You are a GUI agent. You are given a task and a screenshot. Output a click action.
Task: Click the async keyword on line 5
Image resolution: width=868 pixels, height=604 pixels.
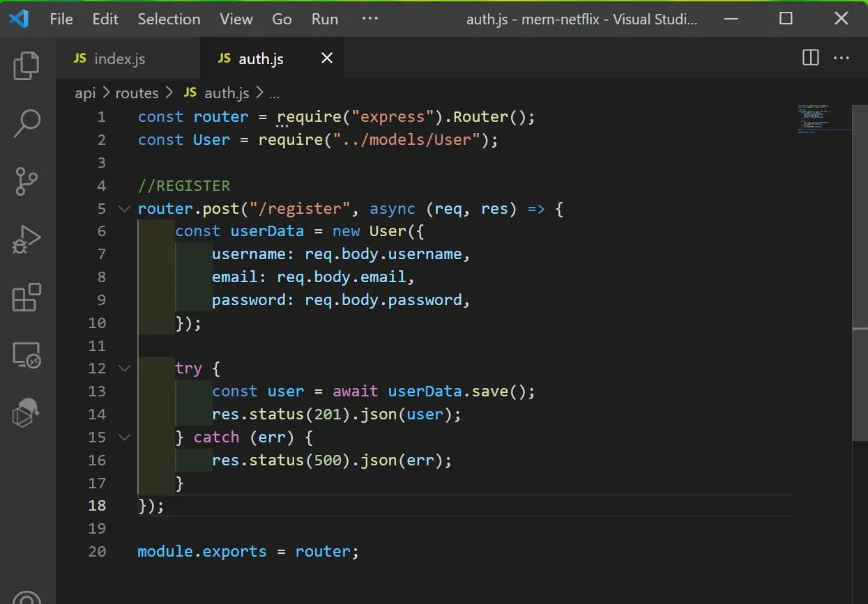(393, 209)
